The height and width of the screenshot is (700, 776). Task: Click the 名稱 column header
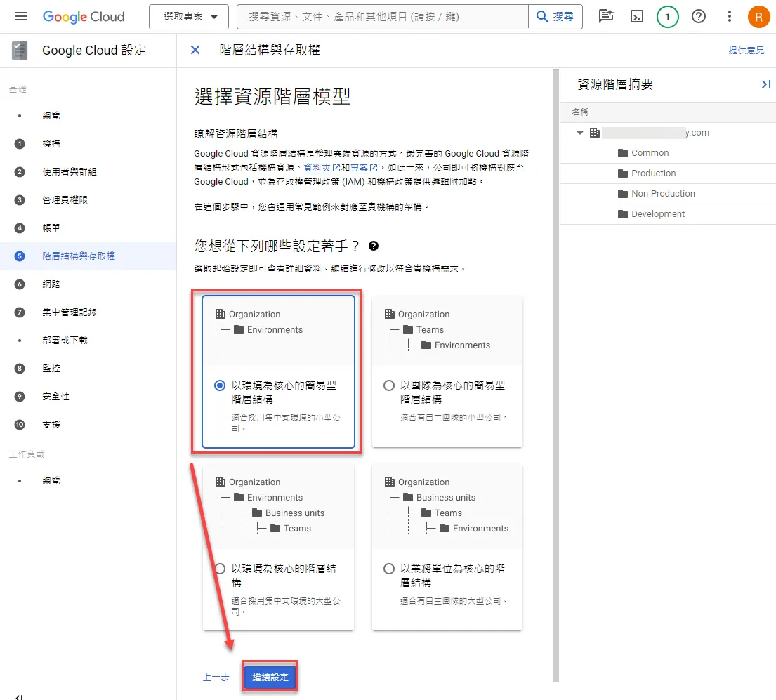(x=580, y=112)
